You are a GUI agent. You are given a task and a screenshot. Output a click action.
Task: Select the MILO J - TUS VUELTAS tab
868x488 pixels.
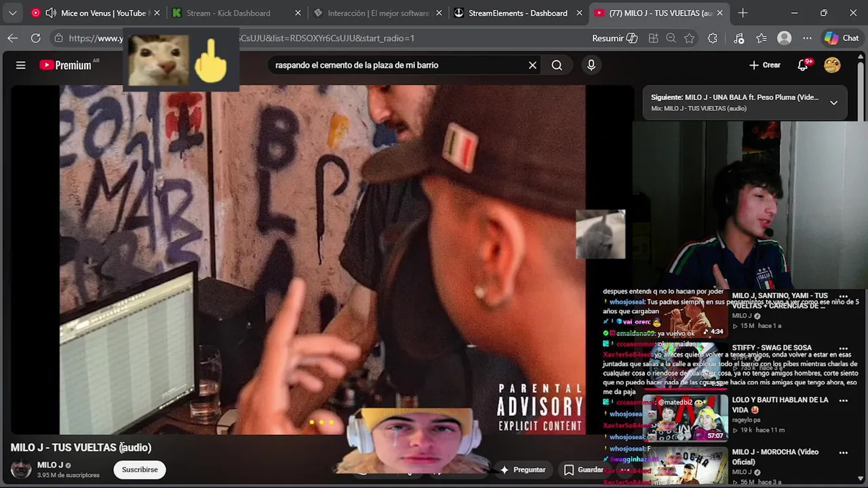click(x=658, y=13)
